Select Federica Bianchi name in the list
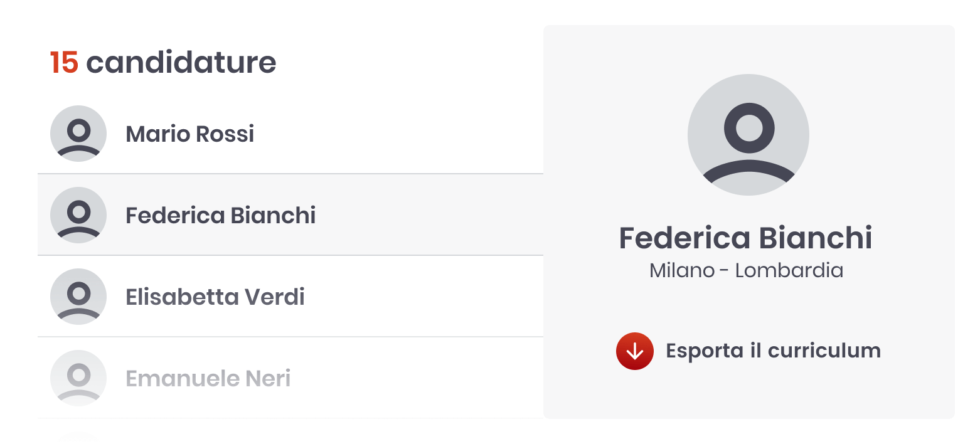980x444 pixels. point(221,216)
